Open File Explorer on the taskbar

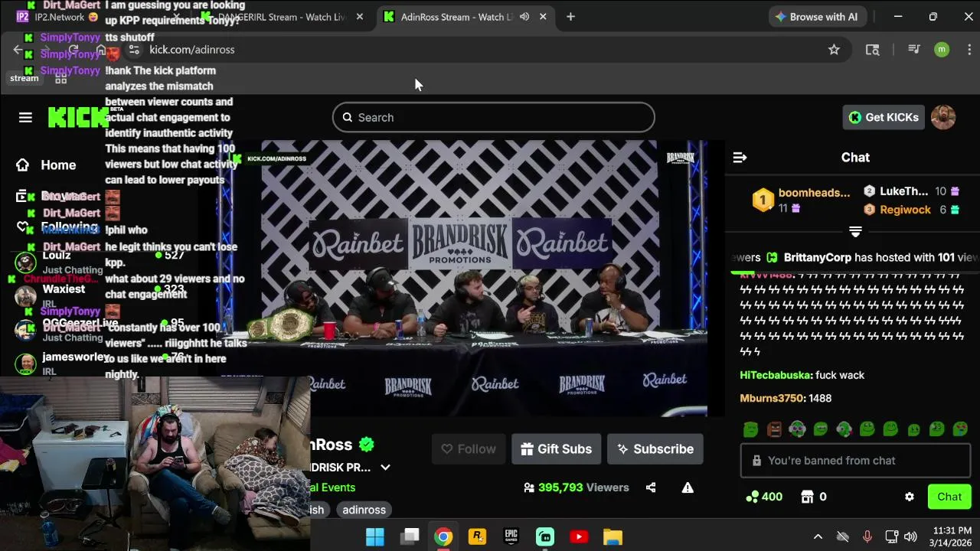point(612,536)
